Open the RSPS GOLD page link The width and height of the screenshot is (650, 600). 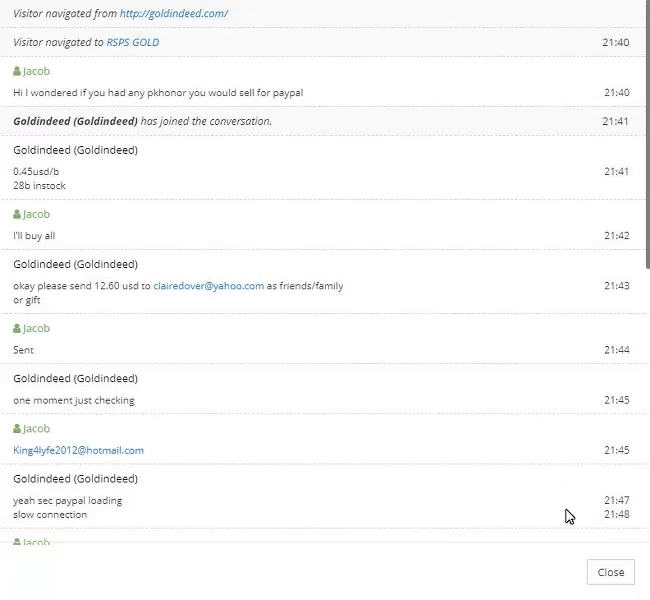(x=132, y=43)
